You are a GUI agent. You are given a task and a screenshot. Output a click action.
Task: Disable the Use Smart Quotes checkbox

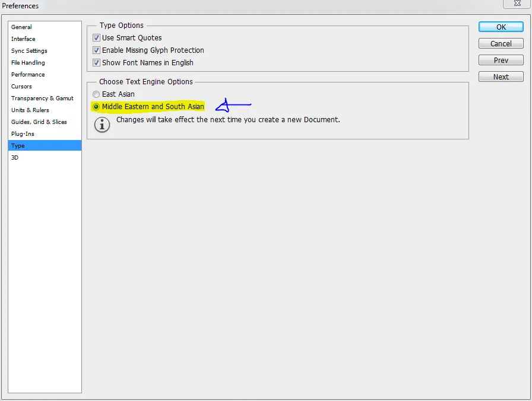click(97, 38)
